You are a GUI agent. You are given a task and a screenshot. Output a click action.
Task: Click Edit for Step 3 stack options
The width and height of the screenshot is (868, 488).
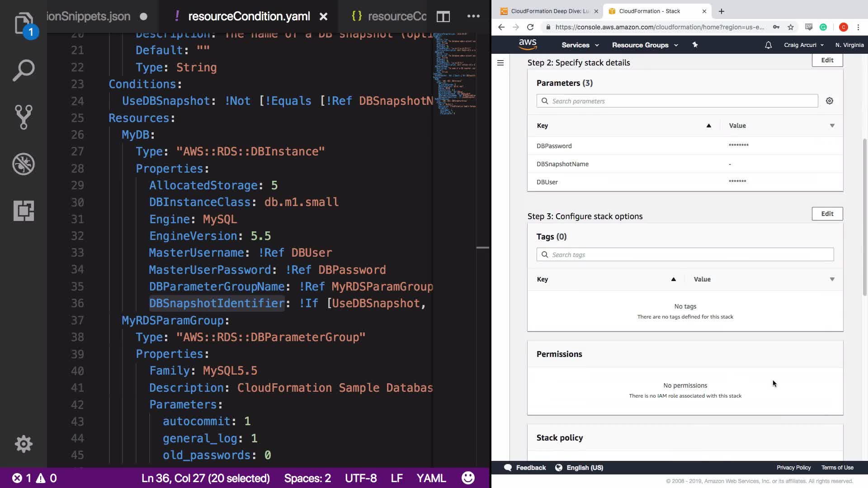click(827, 214)
